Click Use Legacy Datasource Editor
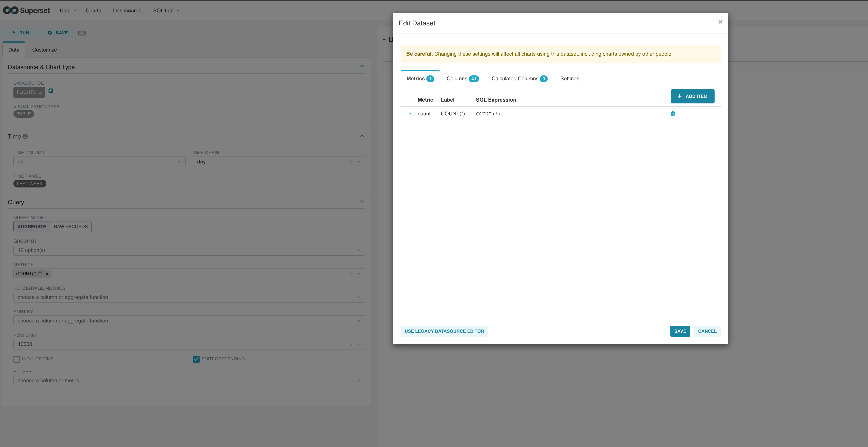868x447 pixels. tap(444, 331)
